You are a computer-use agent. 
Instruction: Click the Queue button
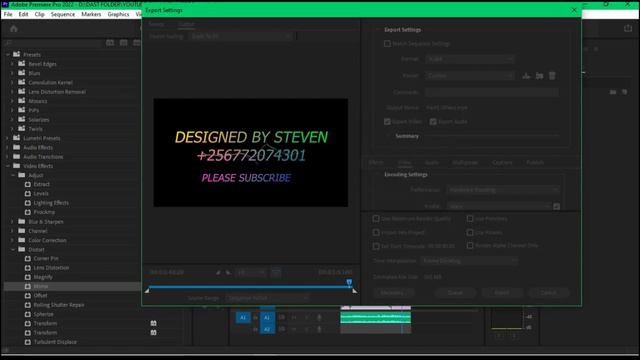[x=455, y=293]
